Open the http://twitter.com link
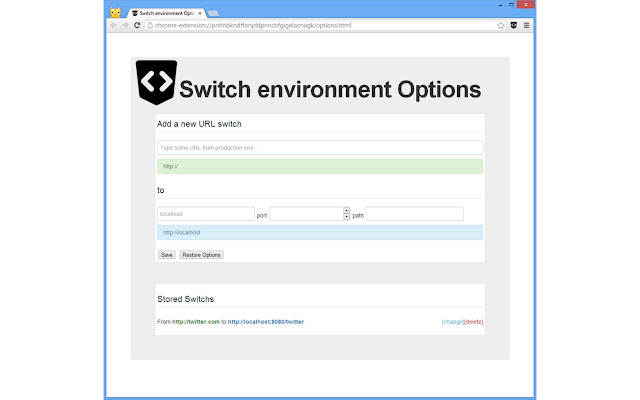This screenshot has width=640, height=400. tap(196, 322)
